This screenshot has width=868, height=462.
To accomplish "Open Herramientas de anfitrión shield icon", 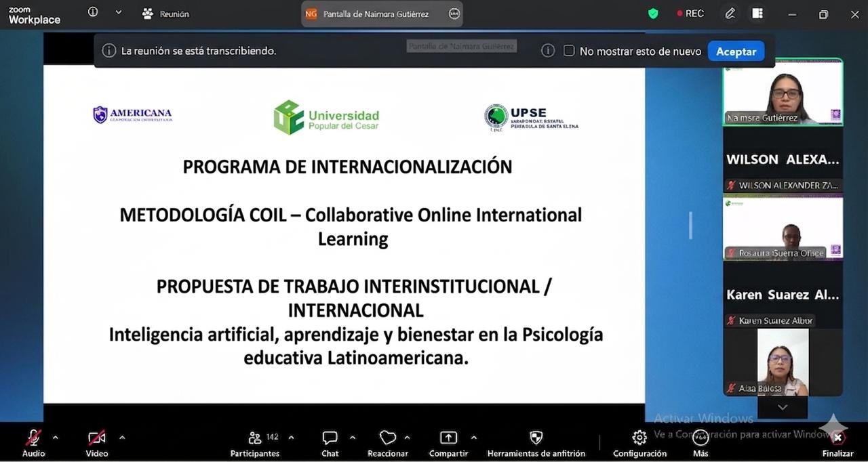I will click(x=536, y=438).
